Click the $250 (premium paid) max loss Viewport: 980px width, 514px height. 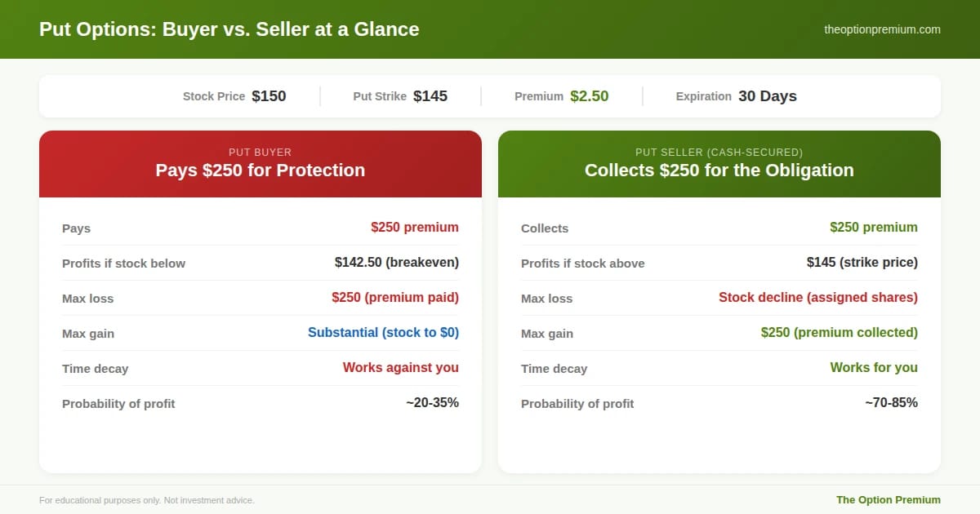point(394,298)
